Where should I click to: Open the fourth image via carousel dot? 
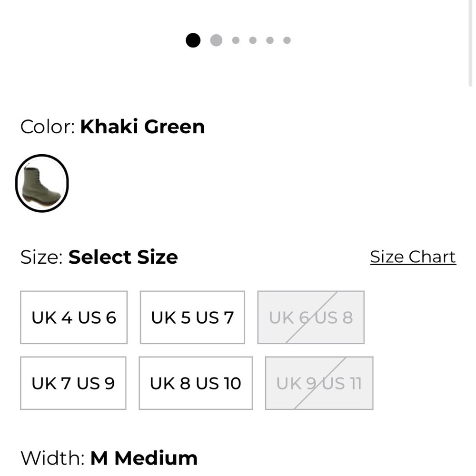tap(252, 40)
